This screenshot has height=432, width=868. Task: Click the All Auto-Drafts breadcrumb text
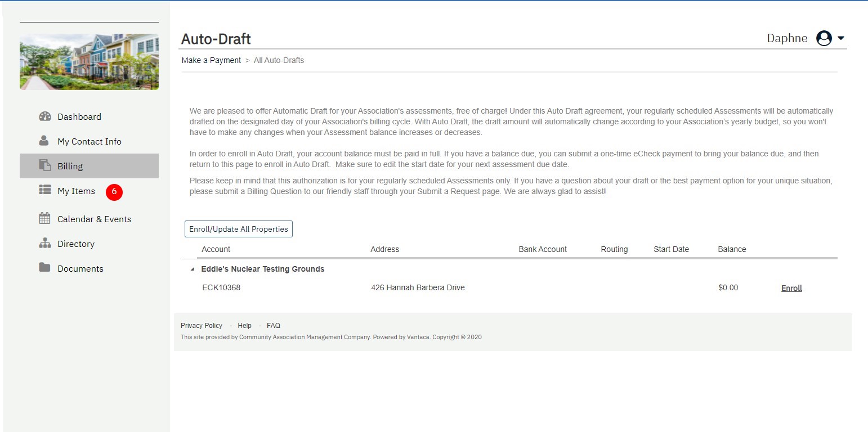tap(279, 60)
